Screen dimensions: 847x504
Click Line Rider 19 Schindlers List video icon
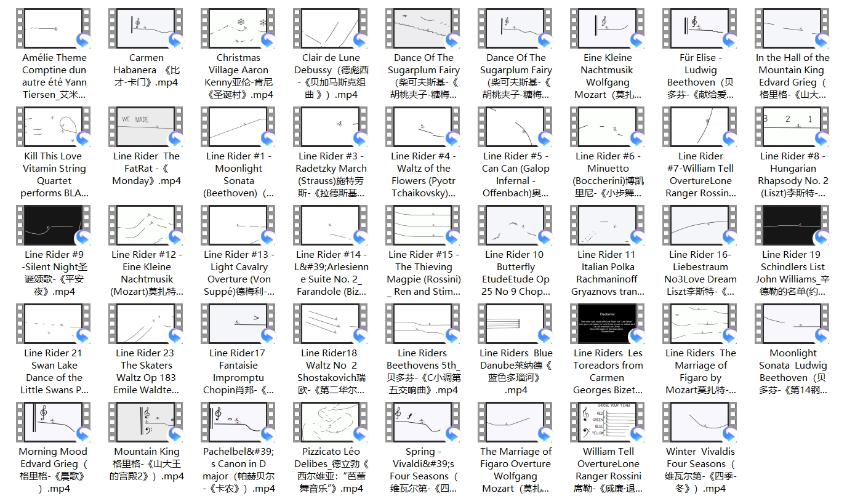point(792,225)
